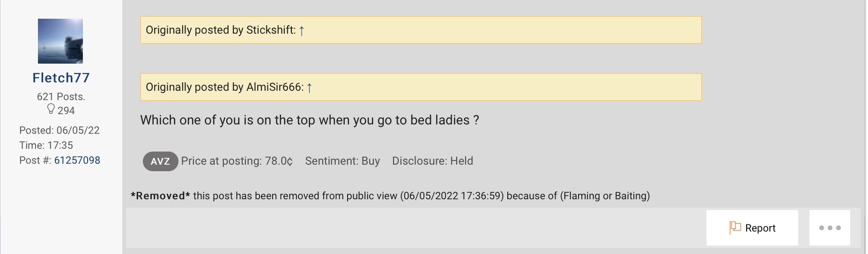
Task: Click the Fletch77 avatar image
Action: 60,41
